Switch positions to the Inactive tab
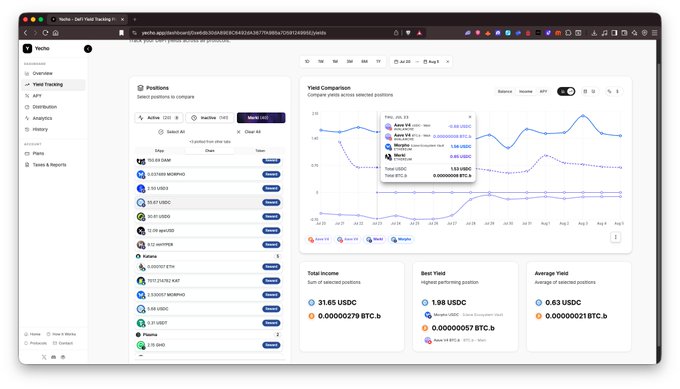The height and width of the screenshot is (389, 680). (210, 118)
